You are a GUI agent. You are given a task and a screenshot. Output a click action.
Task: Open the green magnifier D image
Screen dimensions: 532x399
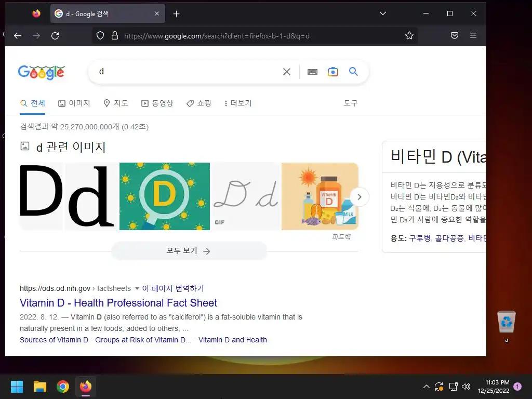[165, 196]
